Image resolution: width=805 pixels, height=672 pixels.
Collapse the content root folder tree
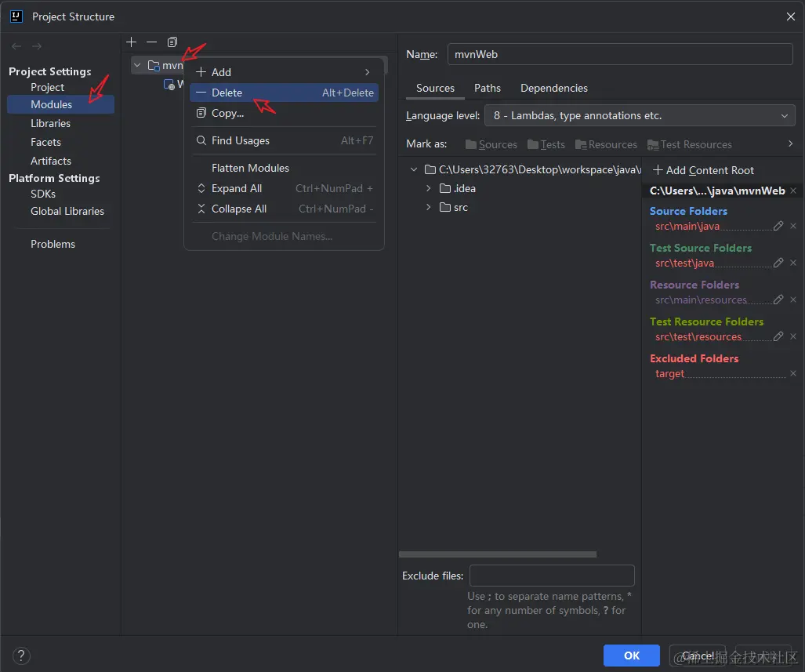(x=414, y=169)
